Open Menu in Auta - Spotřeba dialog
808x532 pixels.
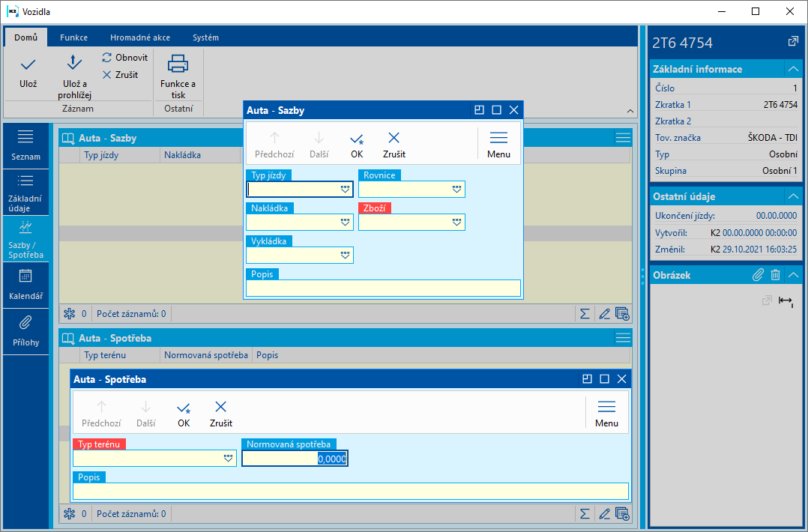click(606, 414)
